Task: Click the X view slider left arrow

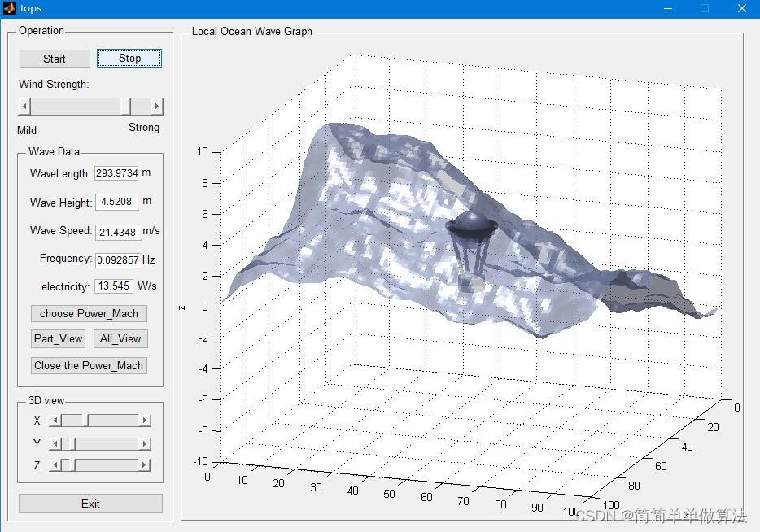Action: coord(55,420)
